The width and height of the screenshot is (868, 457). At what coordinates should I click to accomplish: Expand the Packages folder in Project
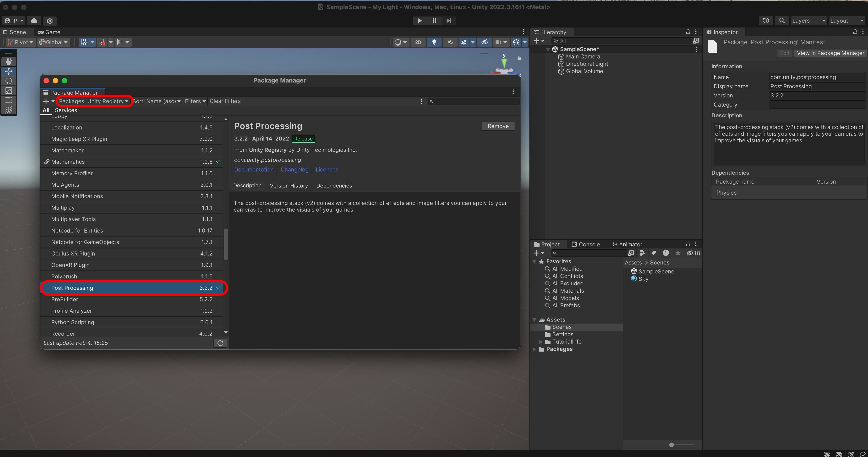point(534,349)
